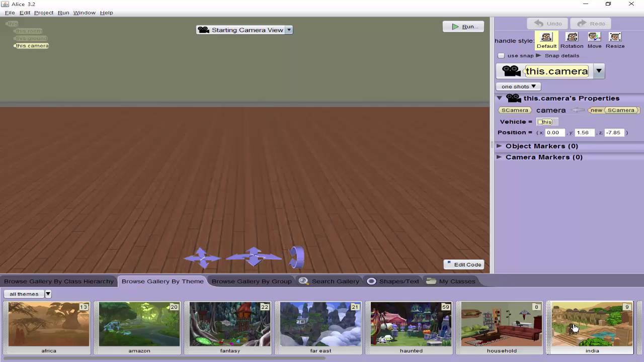Open the Edit menu
The image size is (644, 362).
coord(25,13)
